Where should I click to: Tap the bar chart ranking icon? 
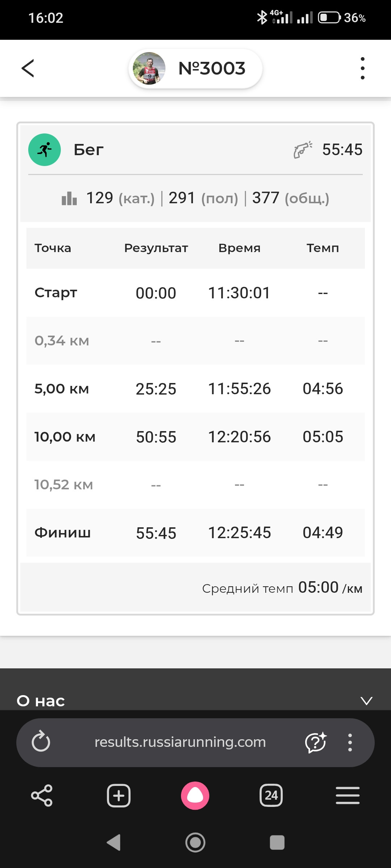[69, 198]
